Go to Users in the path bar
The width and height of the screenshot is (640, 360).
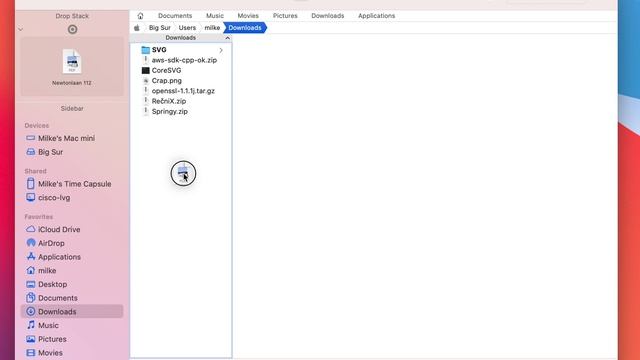[187, 28]
